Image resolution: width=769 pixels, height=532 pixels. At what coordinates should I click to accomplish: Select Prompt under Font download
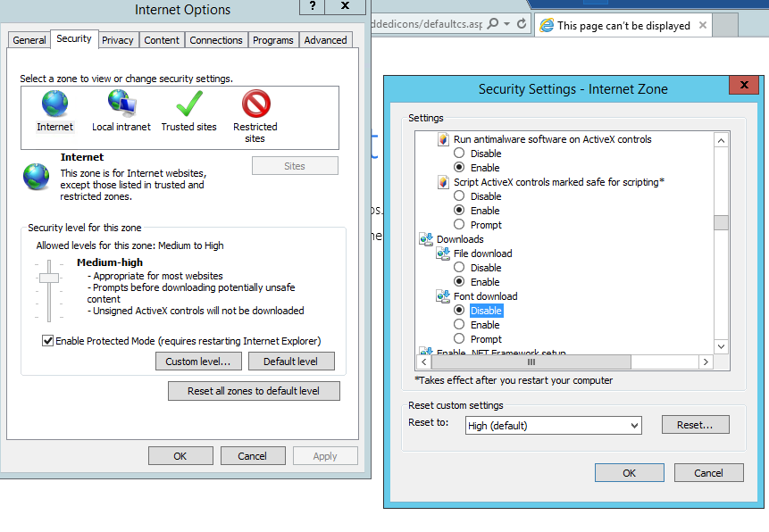coord(459,338)
